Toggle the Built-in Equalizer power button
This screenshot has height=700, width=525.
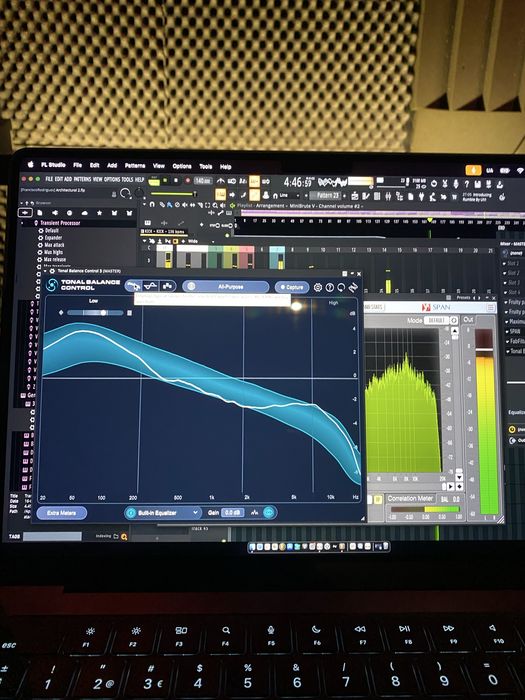click(131, 513)
